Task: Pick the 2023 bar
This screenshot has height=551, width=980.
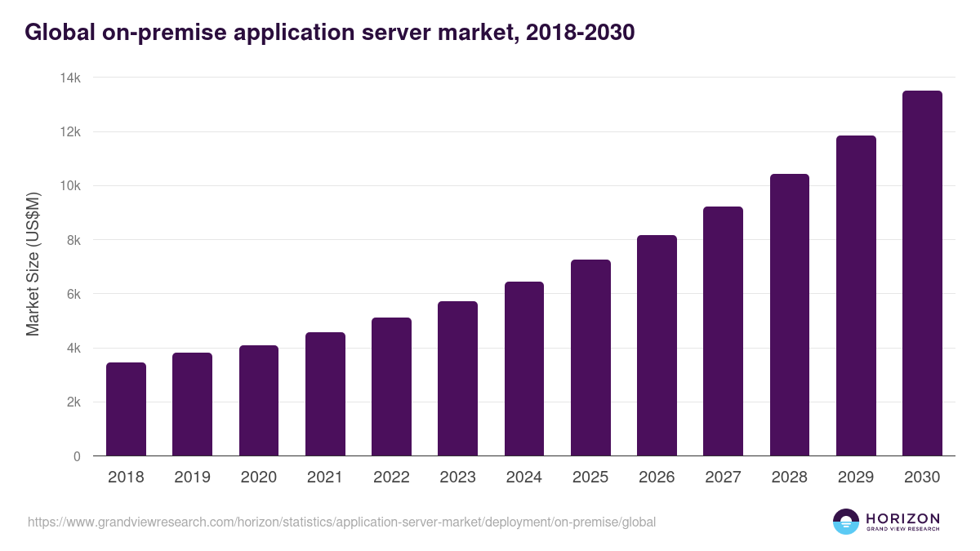Action: (x=457, y=379)
